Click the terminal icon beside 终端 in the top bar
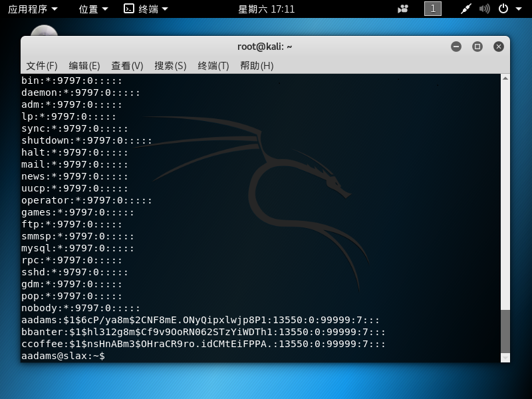Screen dimensions: 532x399 [129, 9]
